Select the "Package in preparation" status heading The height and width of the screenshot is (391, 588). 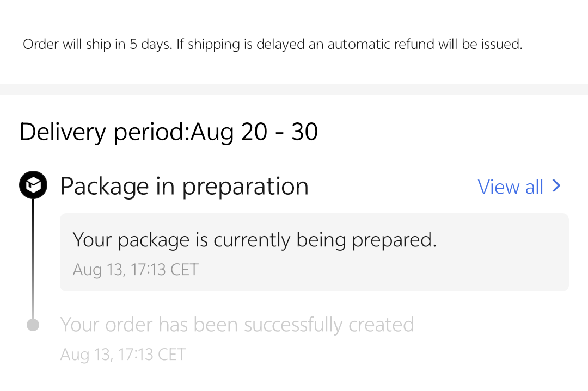184,186
